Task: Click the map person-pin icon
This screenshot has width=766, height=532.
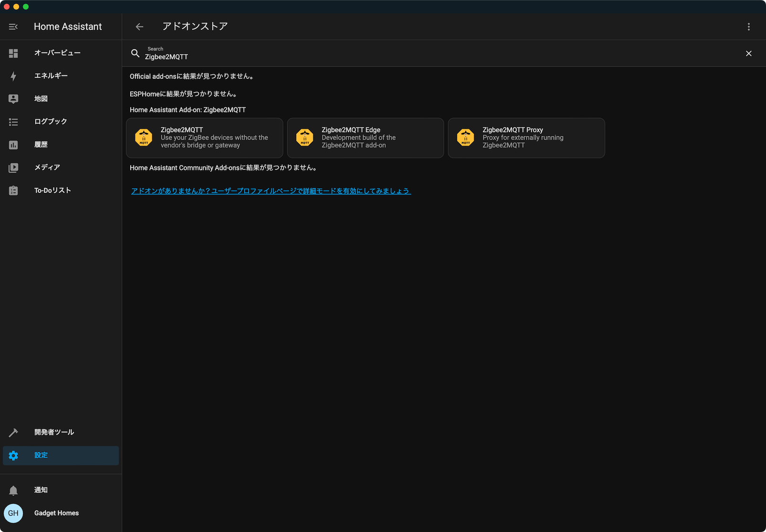Action: click(13, 99)
